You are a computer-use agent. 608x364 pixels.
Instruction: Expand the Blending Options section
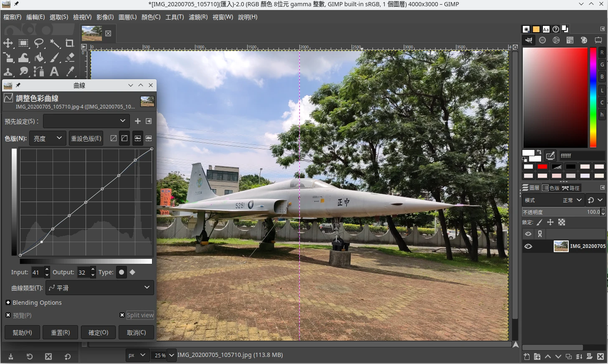pyautogui.click(x=8, y=303)
